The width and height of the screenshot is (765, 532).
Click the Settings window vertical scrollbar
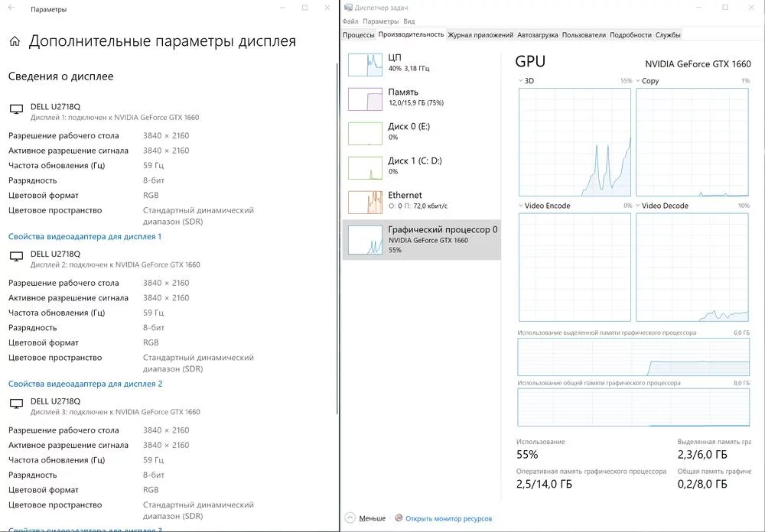tap(337, 239)
